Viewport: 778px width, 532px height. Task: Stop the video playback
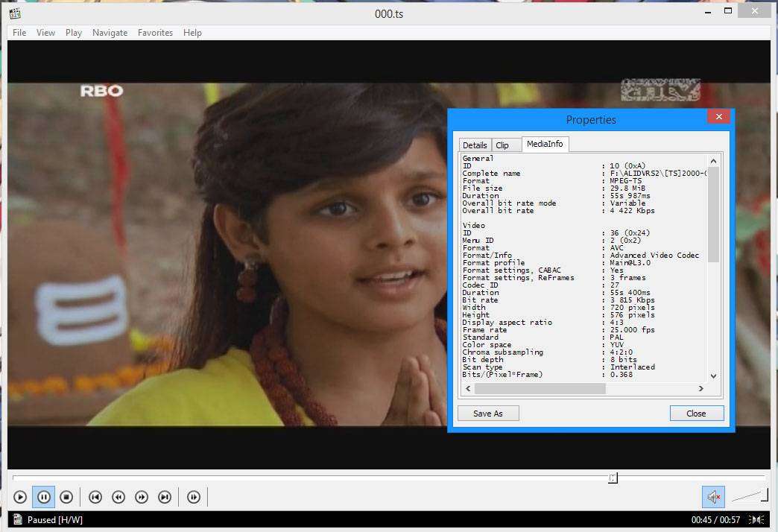[66, 497]
